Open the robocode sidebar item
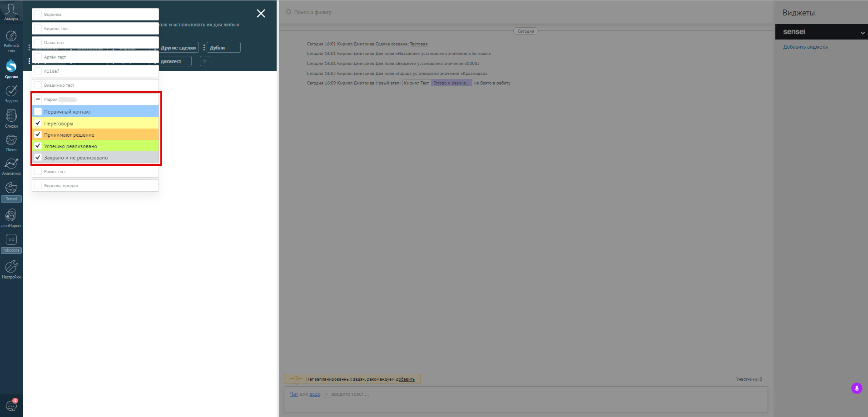Image resolution: width=868 pixels, height=417 pixels. (11, 243)
